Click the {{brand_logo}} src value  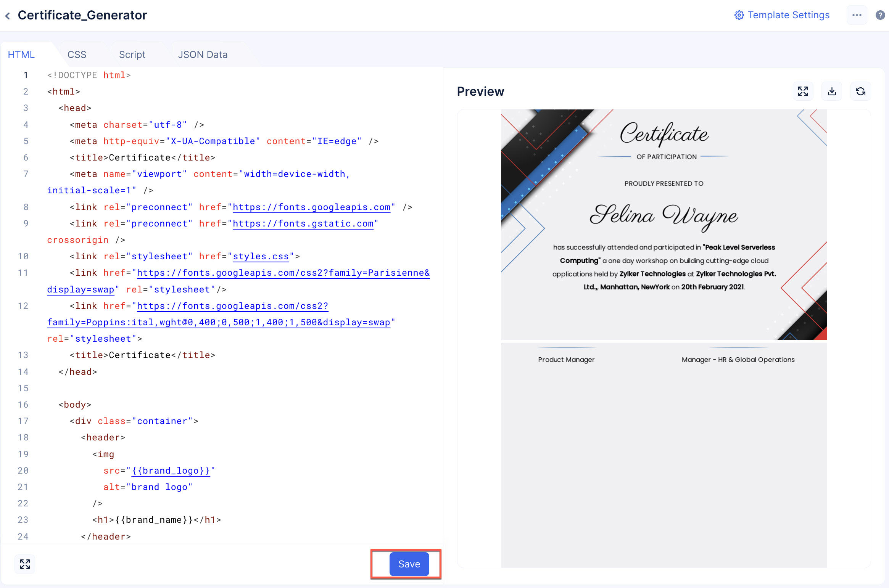[x=171, y=471]
